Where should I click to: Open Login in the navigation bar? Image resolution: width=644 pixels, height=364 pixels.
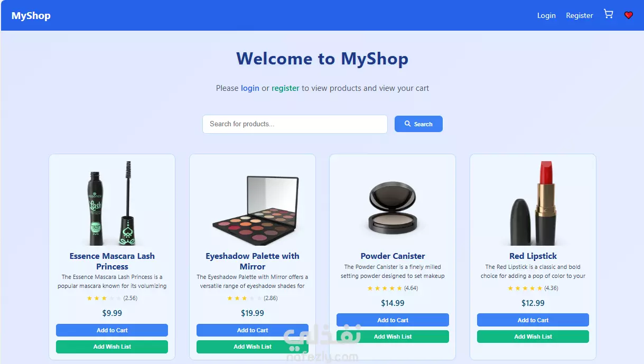(546, 15)
